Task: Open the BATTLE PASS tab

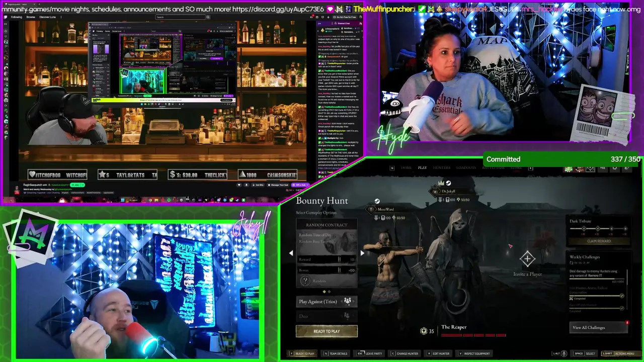Action: pyautogui.click(x=493, y=168)
